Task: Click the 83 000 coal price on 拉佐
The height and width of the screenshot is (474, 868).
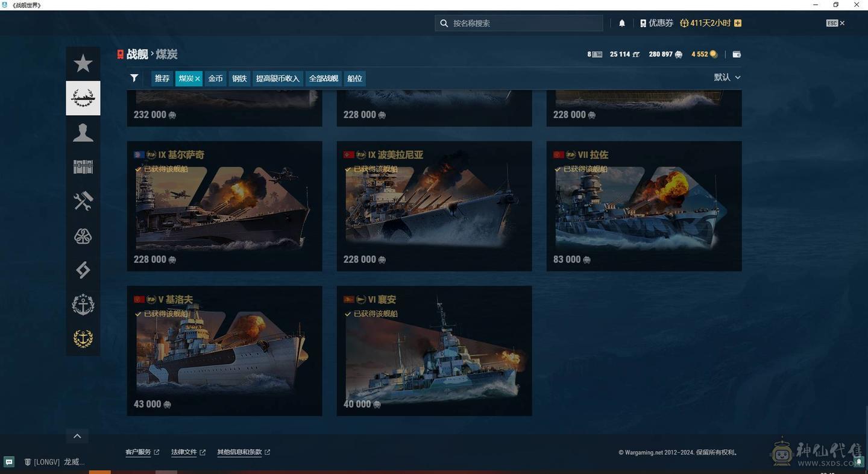Action: 571,259
